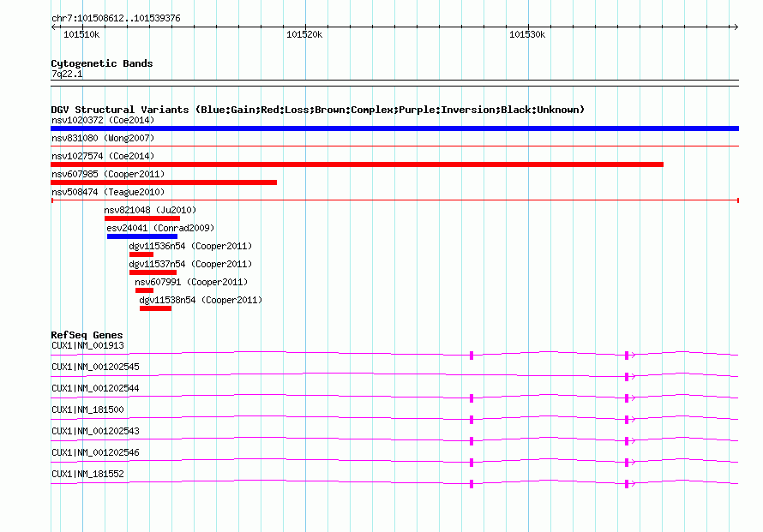
Task: Select the dgv11536n54 red loss bar
Action: [x=141, y=254]
